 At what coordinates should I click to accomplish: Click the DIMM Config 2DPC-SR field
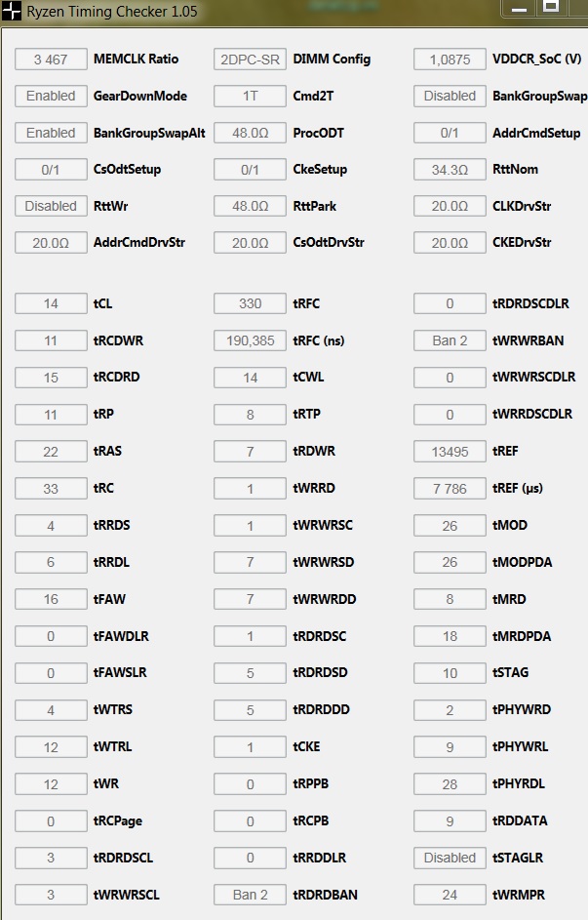pyautogui.click(x=250, y=60)
